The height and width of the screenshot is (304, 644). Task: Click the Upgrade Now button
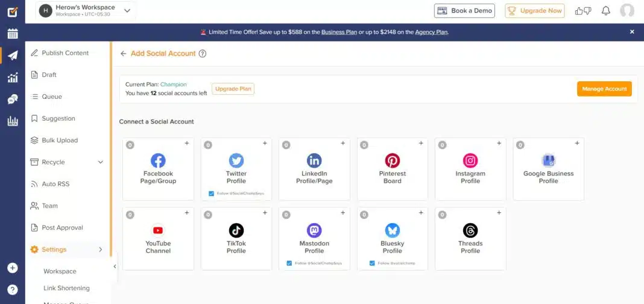pyautogui.click(x=535, y=11)
